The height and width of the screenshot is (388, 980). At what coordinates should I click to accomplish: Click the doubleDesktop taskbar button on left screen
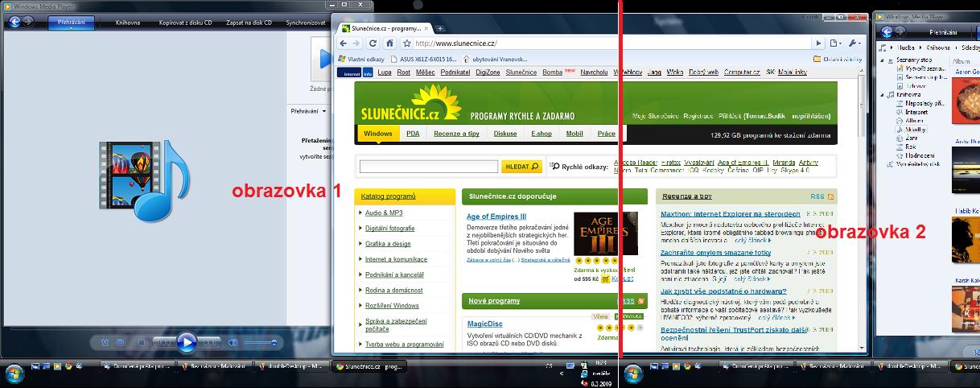click(x=292, y=366)
